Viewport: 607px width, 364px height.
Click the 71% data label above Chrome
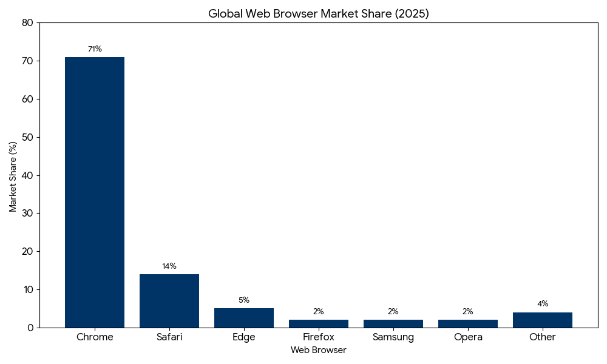click(95, 49)
